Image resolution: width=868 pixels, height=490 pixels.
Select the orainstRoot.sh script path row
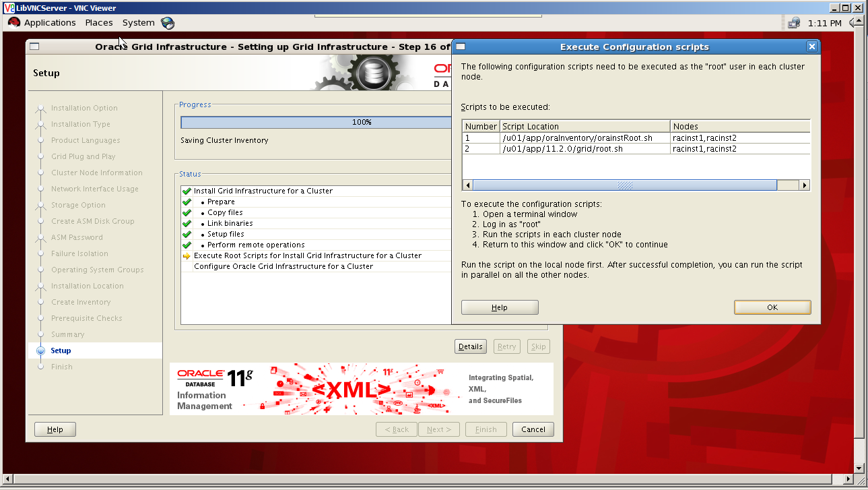[636, 137]
